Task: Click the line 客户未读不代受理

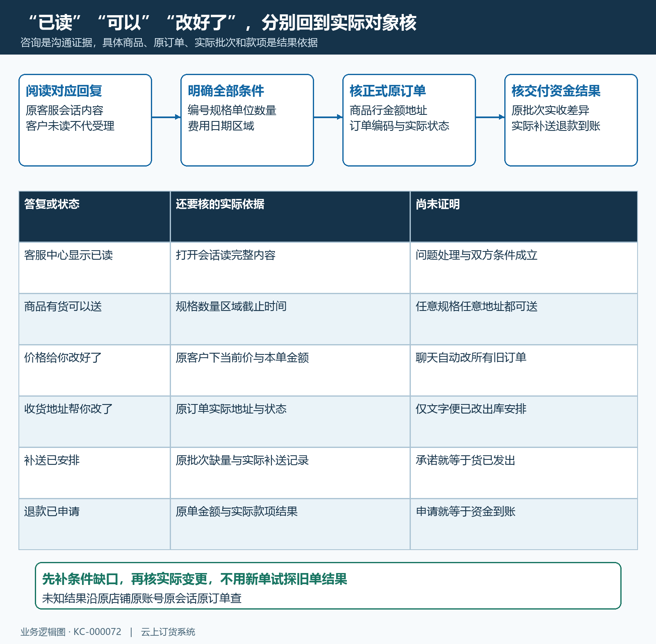Action: point(70,126)
